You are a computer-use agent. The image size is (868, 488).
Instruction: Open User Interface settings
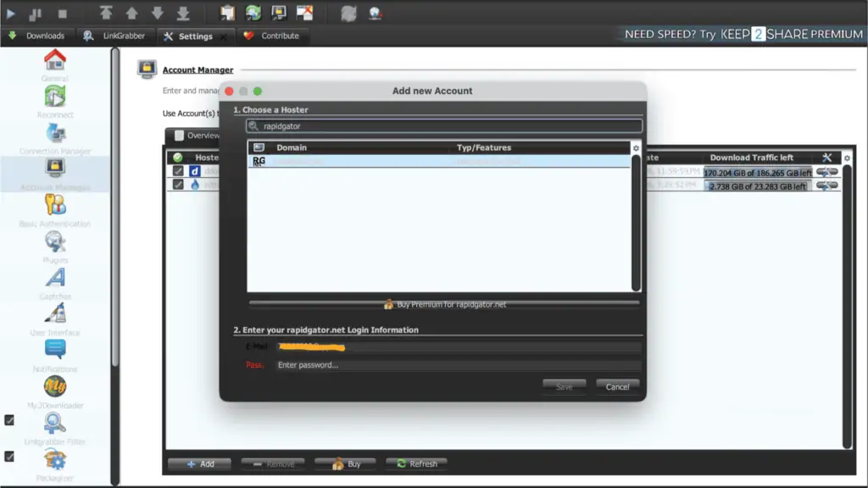pos(55,319)
